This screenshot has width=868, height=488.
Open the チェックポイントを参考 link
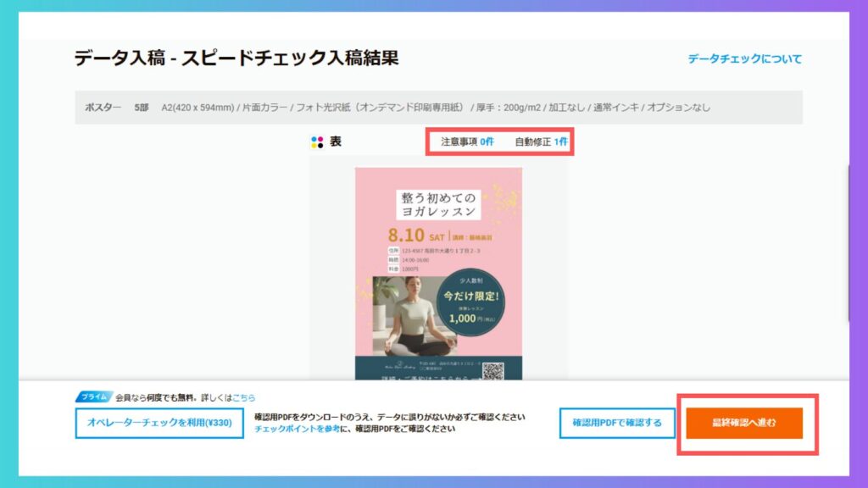[297, 429]
